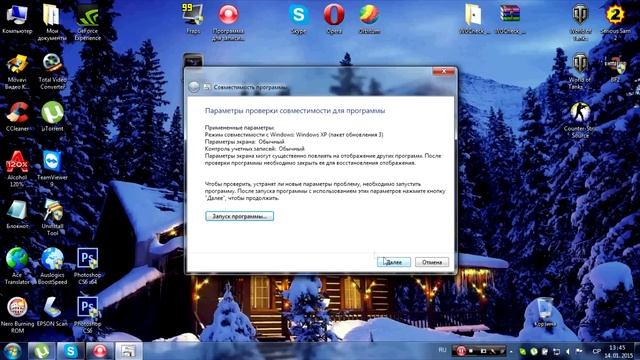The image size is (640, 360).
Task: Select the Корзина recycle bin icon
Action: coord(545,313)
